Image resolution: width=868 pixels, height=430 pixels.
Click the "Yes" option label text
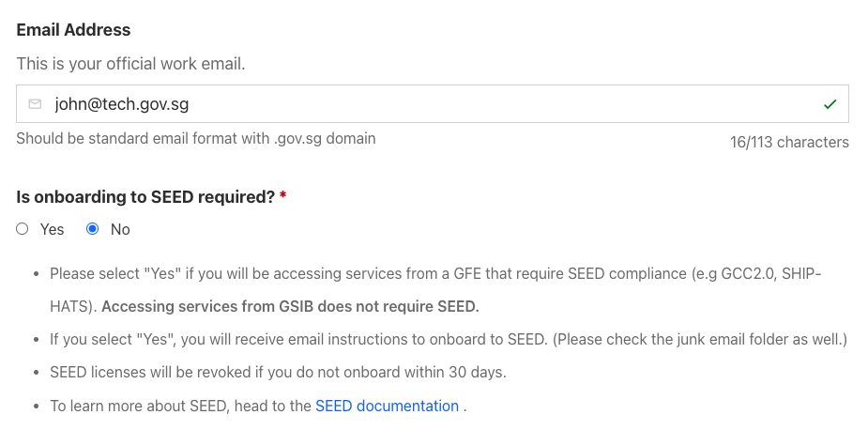52,229
